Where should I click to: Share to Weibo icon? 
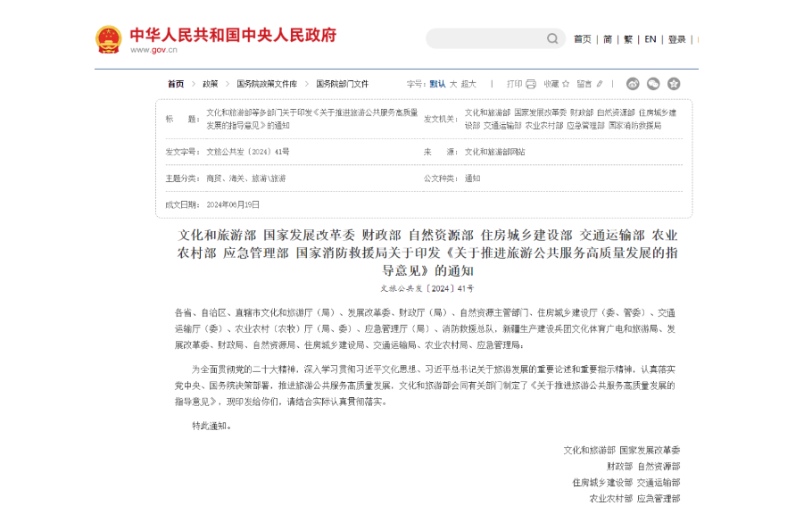pos(633,84)
